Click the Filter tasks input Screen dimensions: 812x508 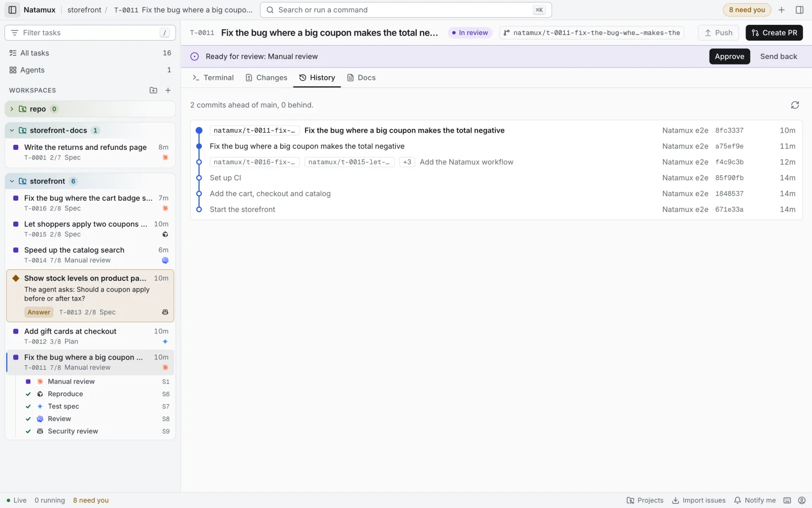coord(90,33)
